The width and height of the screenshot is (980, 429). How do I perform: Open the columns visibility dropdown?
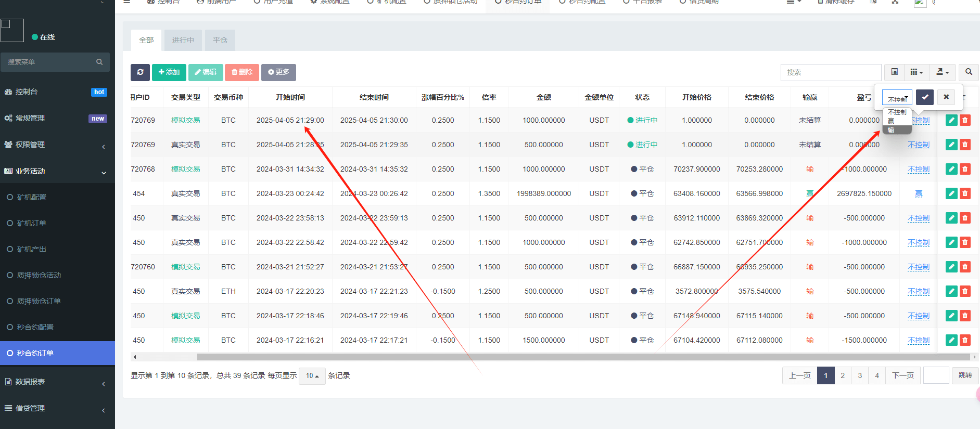tap(917, 72)
